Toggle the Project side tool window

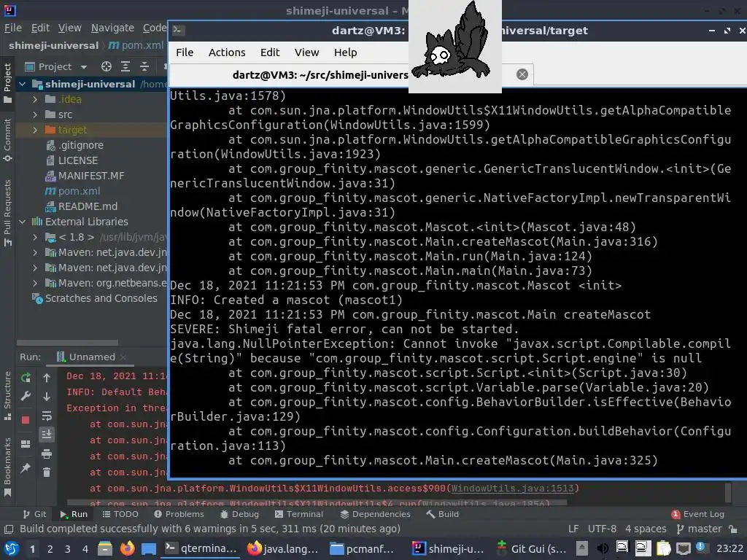[x=7, y=83]
